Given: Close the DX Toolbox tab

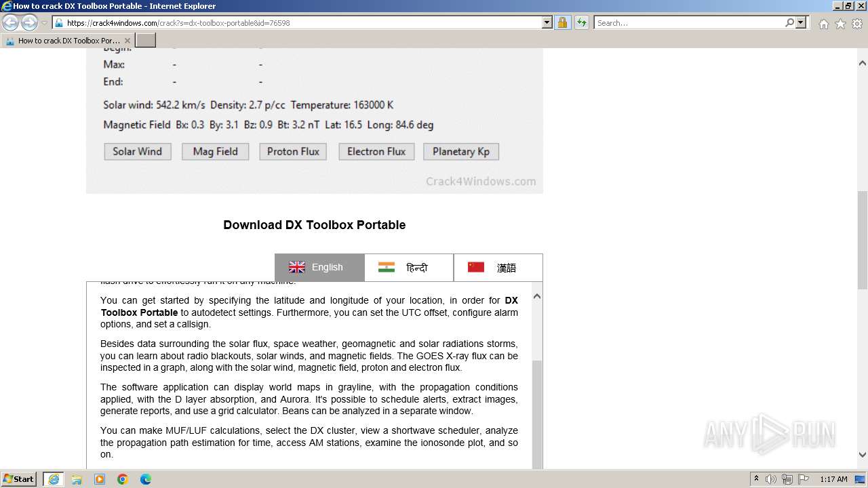Looking at the screenshot, I should (x=127, y=41).
